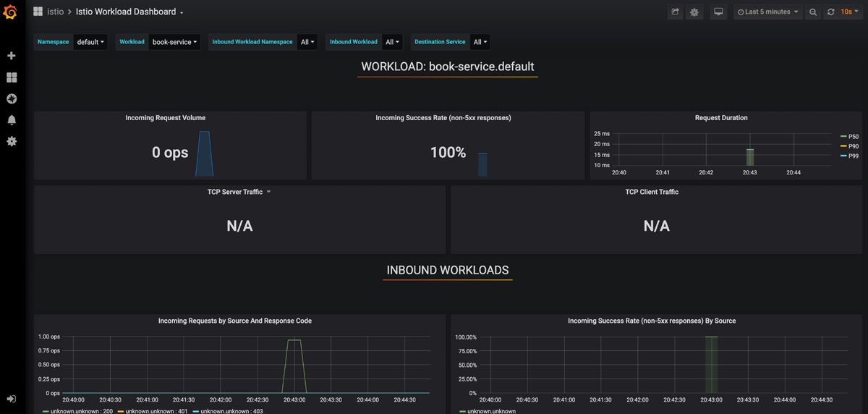Click the green bar in Success Rate By Source
The height and width of the screenshot is (414, 868).
point(711,365)
